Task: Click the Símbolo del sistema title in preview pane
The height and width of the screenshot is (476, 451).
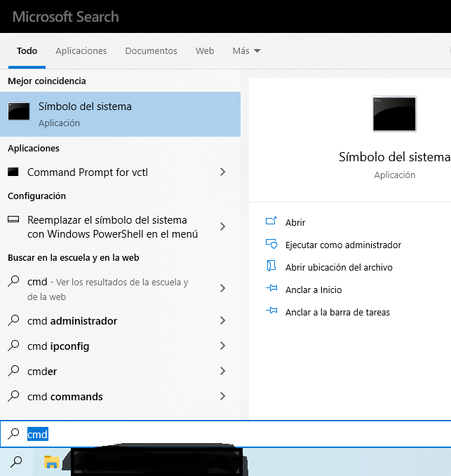Action: [x=394, y=157]
